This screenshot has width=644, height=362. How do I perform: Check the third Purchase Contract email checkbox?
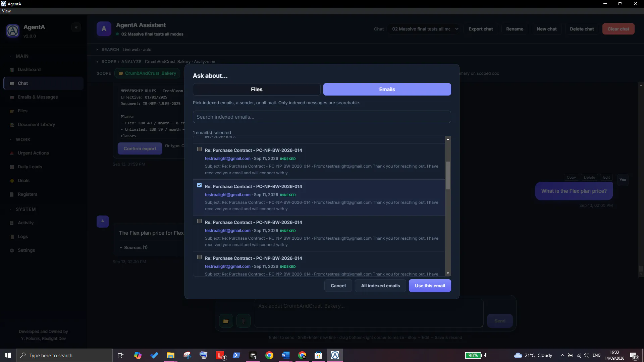point(200,221)
